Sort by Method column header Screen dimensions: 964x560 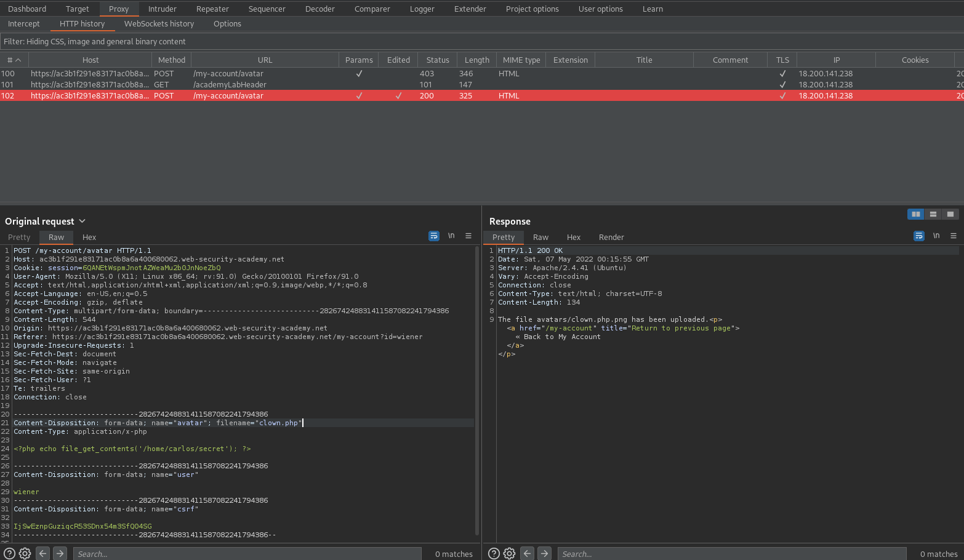coord(172,60)
